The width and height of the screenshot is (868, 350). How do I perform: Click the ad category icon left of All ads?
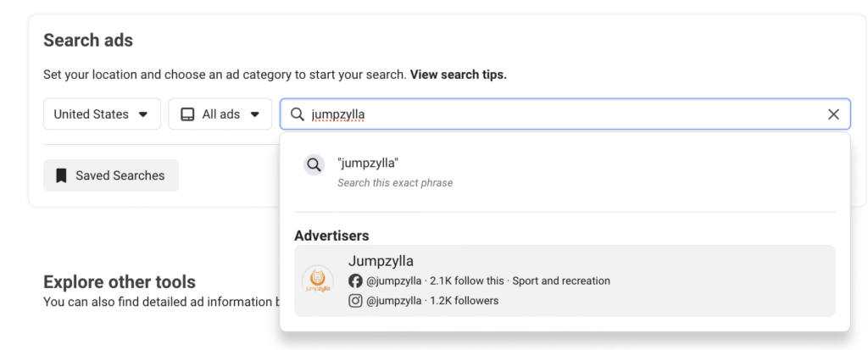point(188,114)
